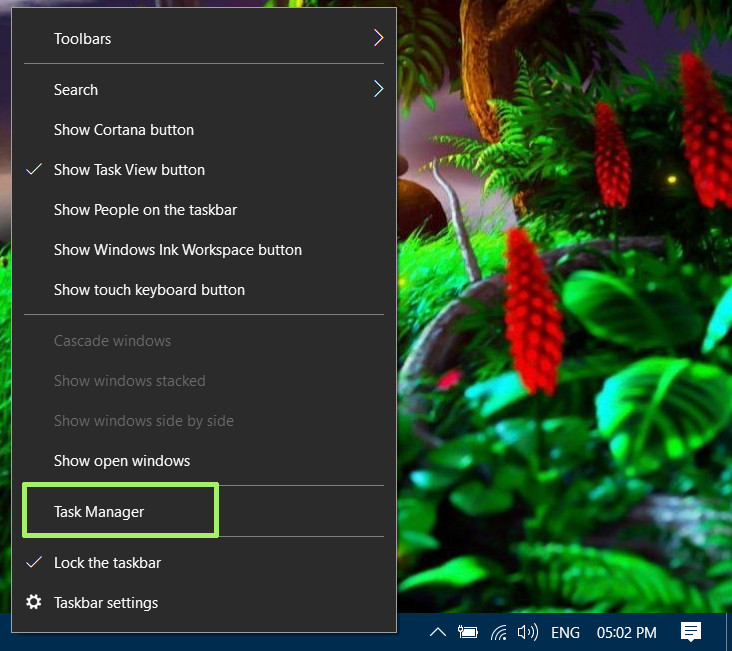
Task: Open the volume speaker icon
Action: [528, 632]
